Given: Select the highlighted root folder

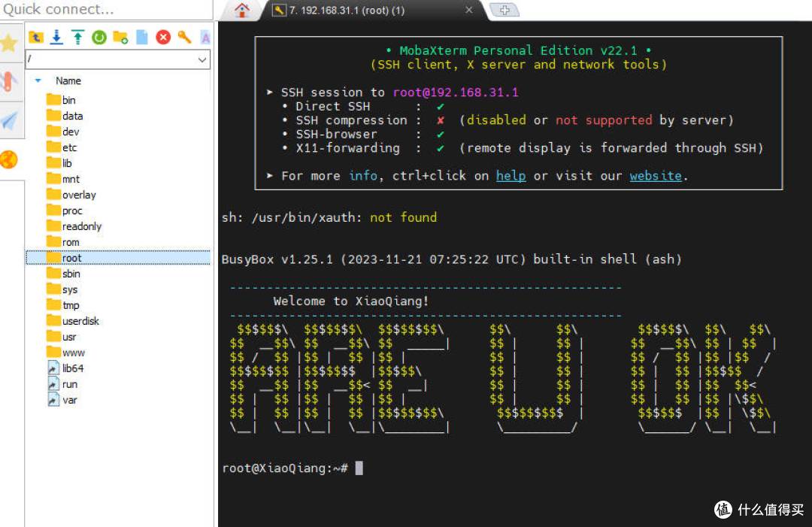Looking at the screenshot, I should 118,258.
